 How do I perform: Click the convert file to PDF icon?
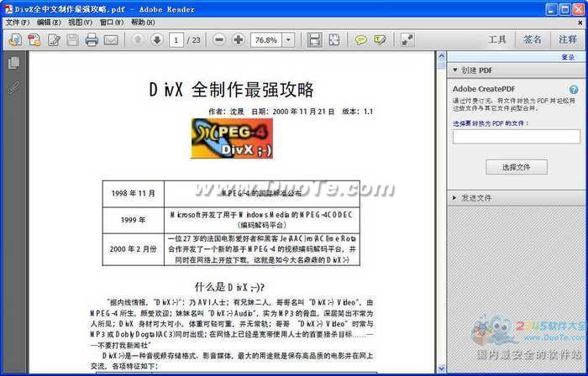[34, 39]
